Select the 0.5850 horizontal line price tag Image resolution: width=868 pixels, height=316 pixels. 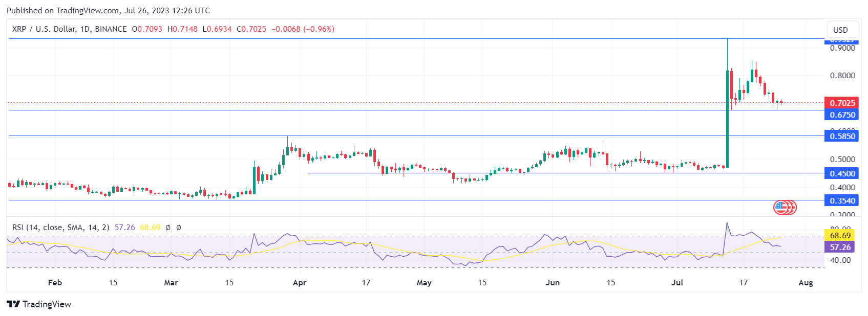pos(842,136)
